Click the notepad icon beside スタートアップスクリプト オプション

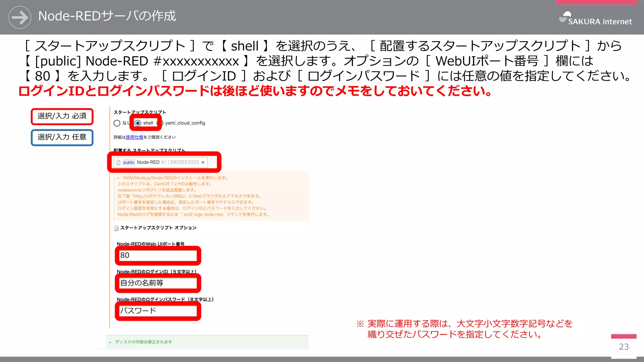click(x=116, y=228)
